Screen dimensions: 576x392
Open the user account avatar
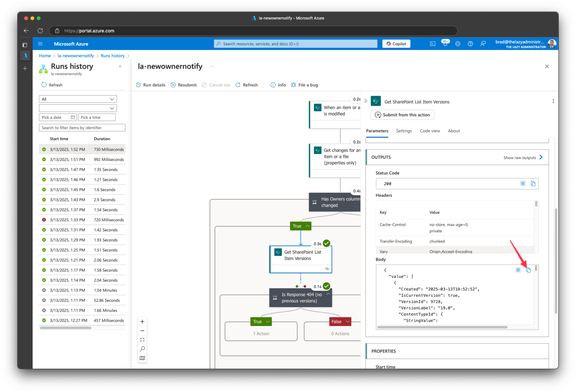pyautogui.click(x=552, y=44)
